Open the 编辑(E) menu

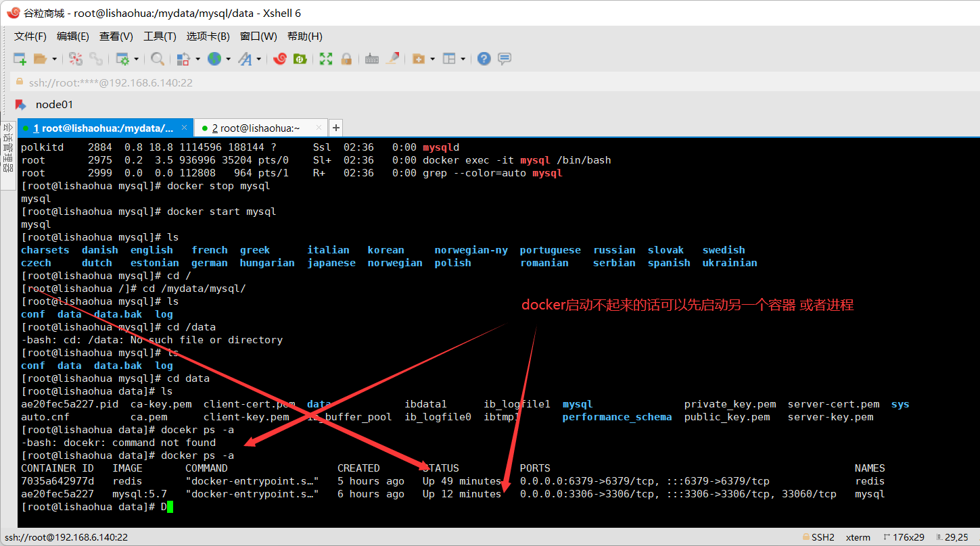(x=72, y=36)
